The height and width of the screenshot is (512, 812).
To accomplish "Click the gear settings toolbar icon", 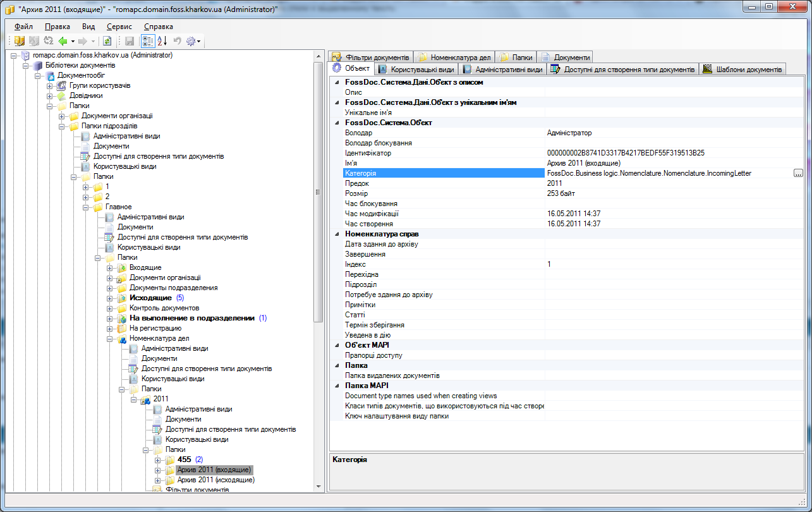I will click(x=190, y=41).
